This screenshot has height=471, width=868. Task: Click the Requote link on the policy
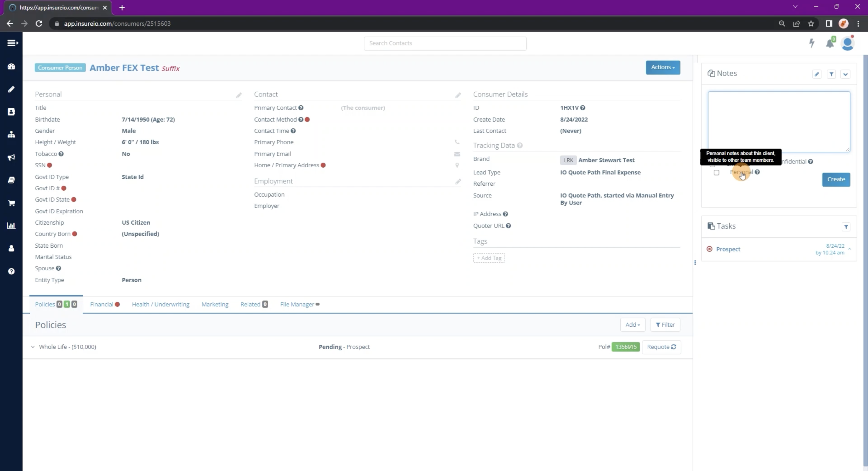tap(661, 347)
